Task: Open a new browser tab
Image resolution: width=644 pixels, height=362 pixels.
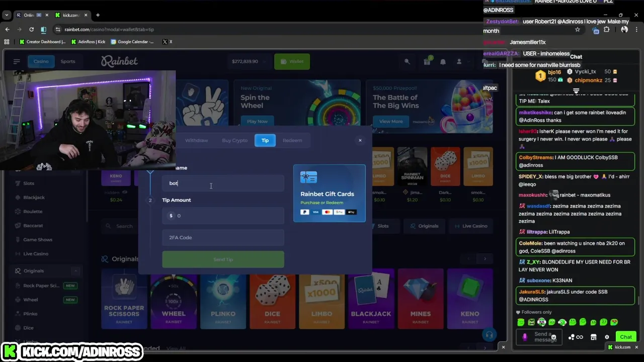Action: pos(98,15)
